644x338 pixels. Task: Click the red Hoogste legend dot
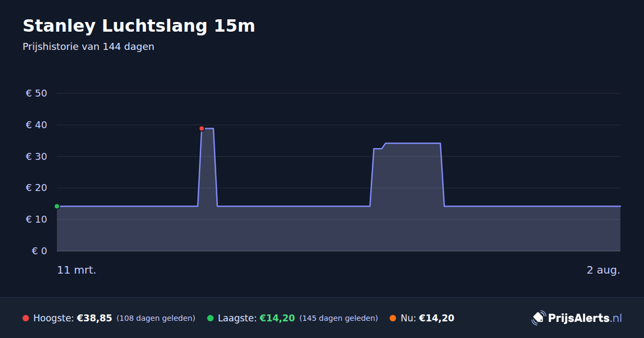click(26, 318)
